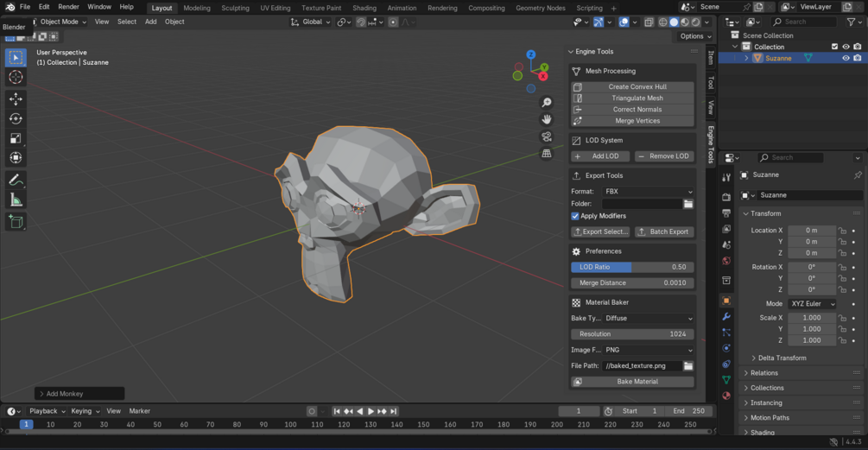Activate the Move tool
The width and height of the screenshot is (868, 450).
tap(16, 99)
